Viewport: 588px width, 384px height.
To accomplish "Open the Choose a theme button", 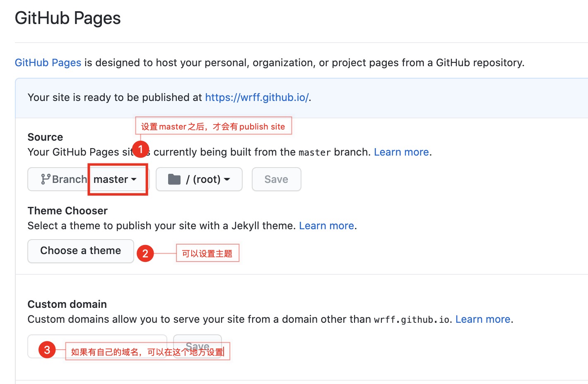I will pos(81,251).
